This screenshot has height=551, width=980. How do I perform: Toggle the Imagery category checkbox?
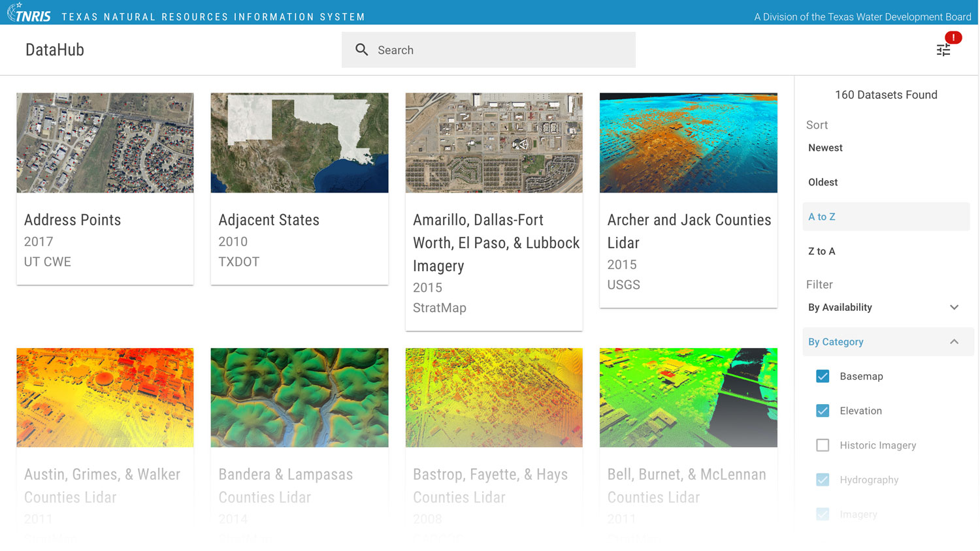(x=823, y=514)
